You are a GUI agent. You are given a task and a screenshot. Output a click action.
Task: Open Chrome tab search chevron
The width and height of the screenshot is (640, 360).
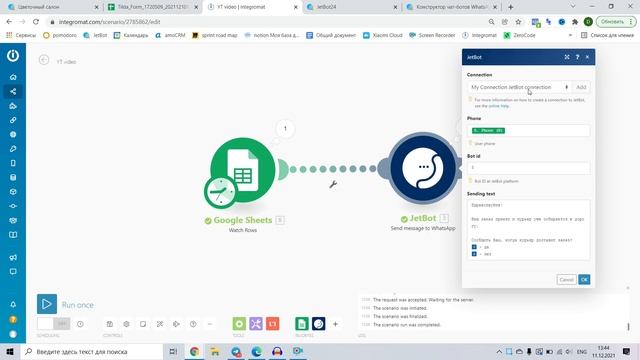573,7
